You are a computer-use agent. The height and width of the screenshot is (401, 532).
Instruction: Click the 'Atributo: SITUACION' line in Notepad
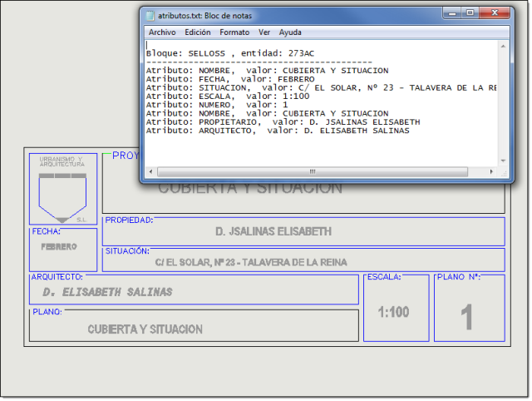point(321,87)
